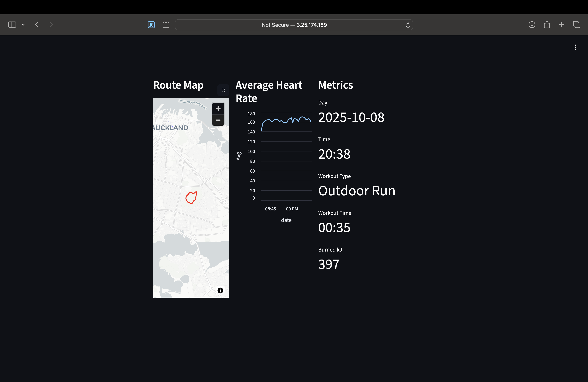Zoom in on the route map
Screen dimensions: 588x382
click(x=218, y=108)
